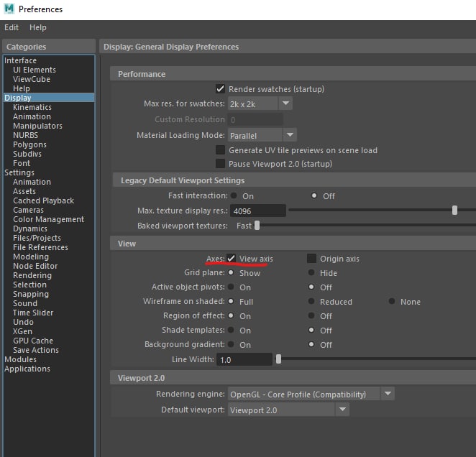Select Color Management category
The height and width of the screenshot is (457, 476).
pyautogui.click(x=49, y=219)
